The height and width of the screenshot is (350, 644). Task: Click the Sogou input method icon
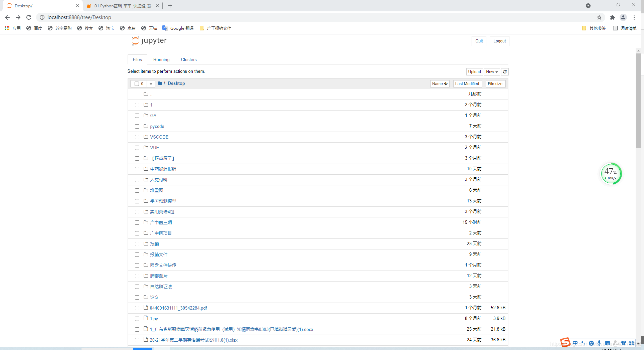tap(565, 343)
